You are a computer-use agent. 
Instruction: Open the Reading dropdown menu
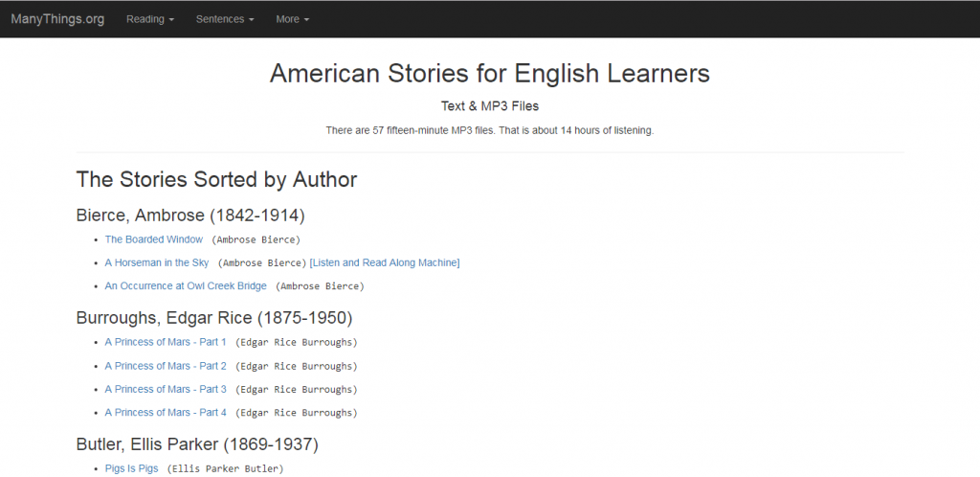pos(150,19)
